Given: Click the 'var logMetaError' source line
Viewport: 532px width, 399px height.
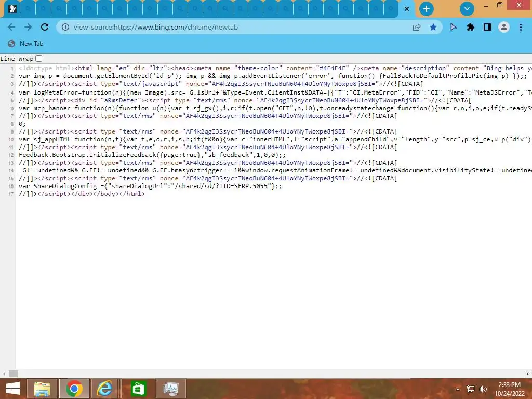Looking at the screenshot, I should tap(275, 92).
